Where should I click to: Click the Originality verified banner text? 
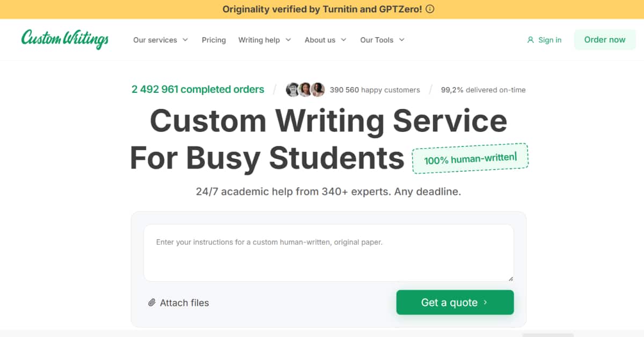click(x=322, y=9)
